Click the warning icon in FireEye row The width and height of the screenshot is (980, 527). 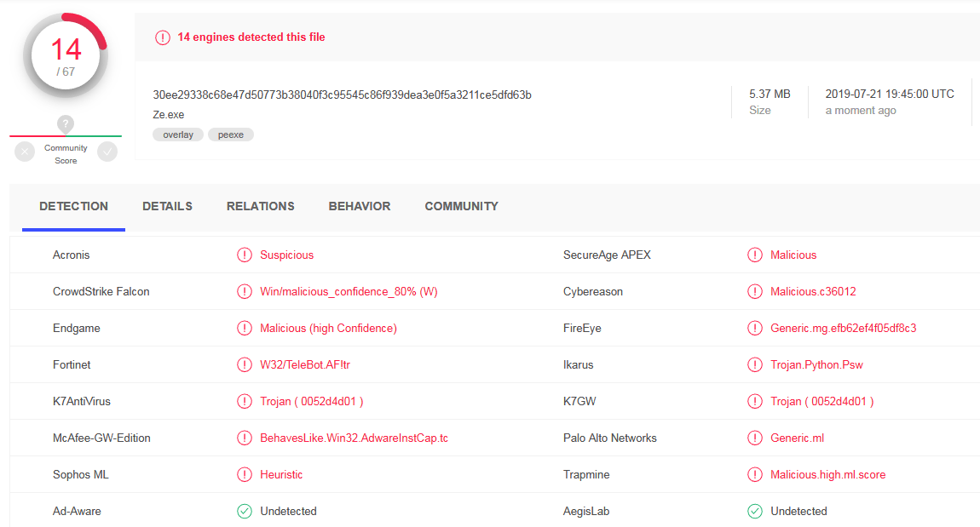pos(755,329)
